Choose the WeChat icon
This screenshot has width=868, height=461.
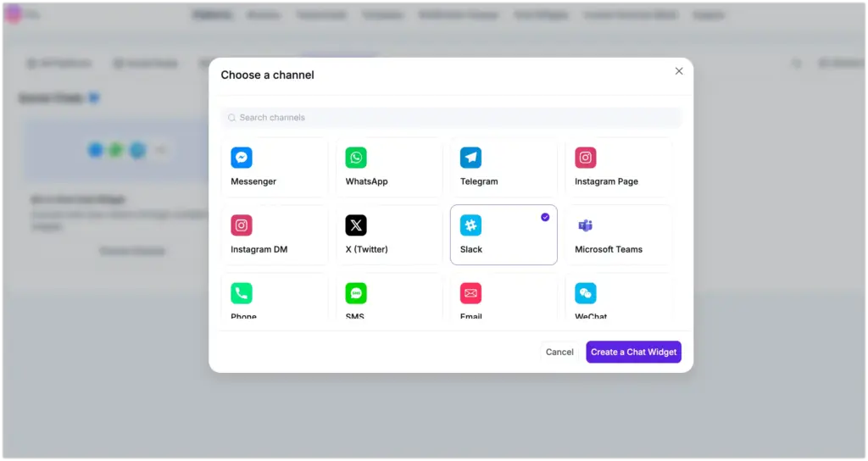pyautogui.click(x=585, y=293)
